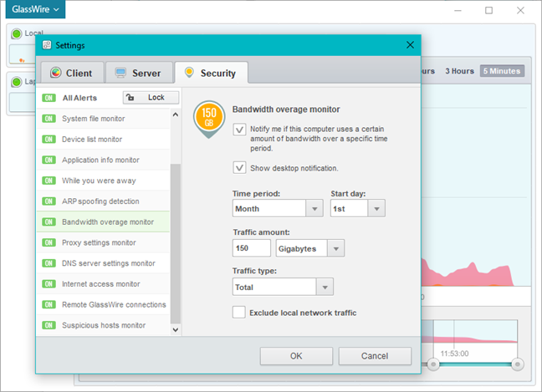Screen dimensions: 542x392
Task: Click the 150 GB orange pin icon
Action: tap(209, 120)
